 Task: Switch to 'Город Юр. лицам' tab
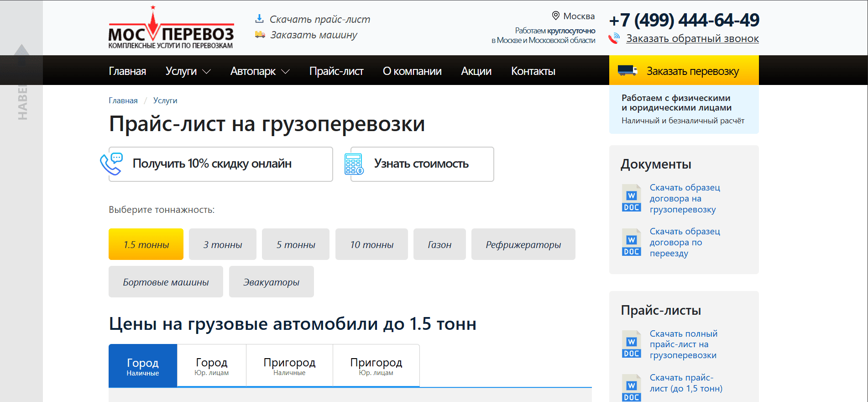click(211, 366)
